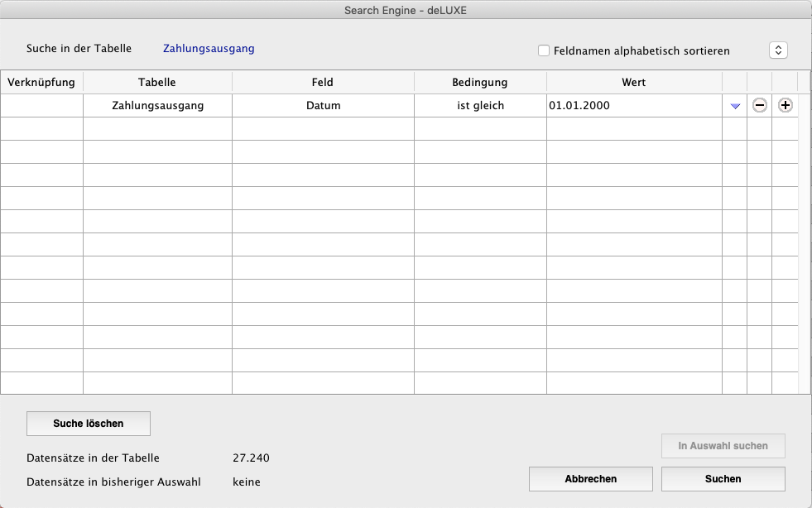This screenshot has height=508, width=812.
Task: Click the Abbrechen button
Action: pos(590,479)
